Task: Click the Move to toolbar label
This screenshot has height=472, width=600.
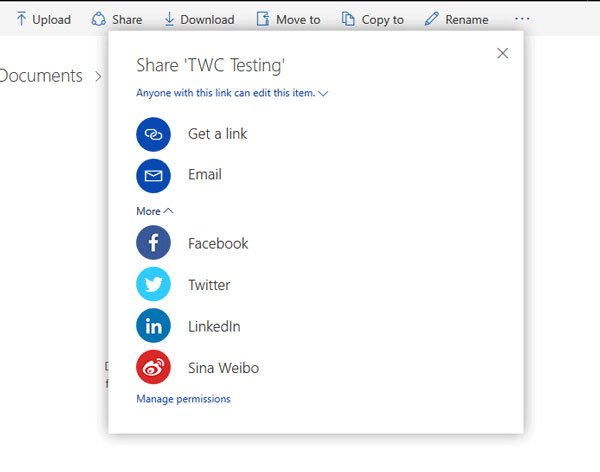Action: [298, 20]
